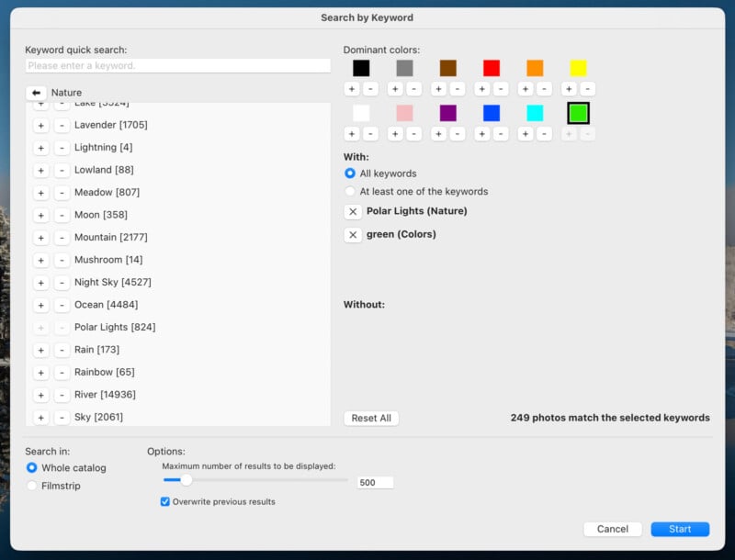
Task: Remove the green (Colors) filter with its X
Action: [354, 235]
